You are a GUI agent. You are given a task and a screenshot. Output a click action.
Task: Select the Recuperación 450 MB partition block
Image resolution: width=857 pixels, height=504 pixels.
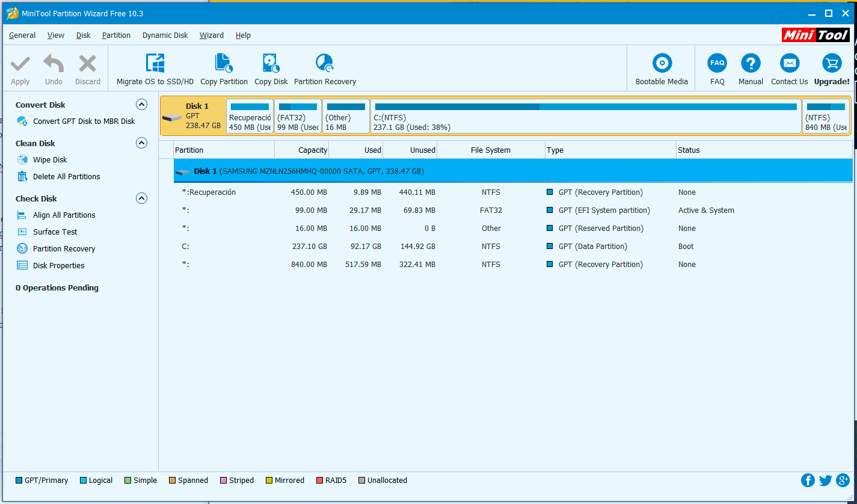click(250, 116)
